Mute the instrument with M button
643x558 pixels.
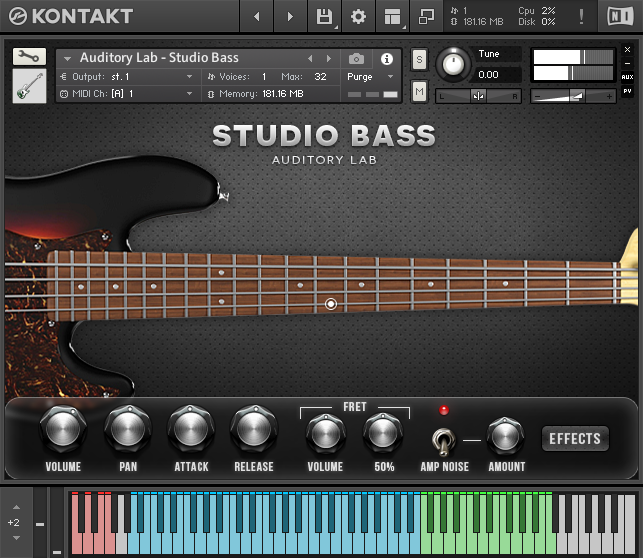click(x=419, y=91)
